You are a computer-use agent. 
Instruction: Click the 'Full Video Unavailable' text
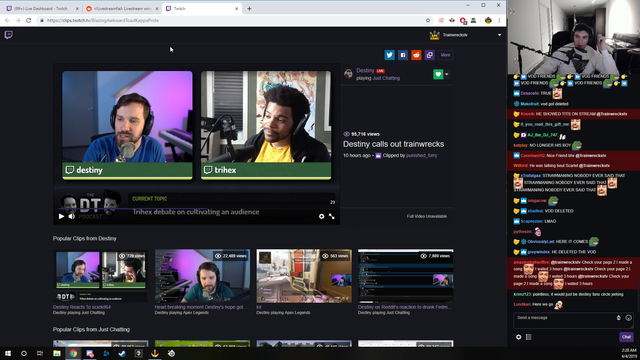427,216
